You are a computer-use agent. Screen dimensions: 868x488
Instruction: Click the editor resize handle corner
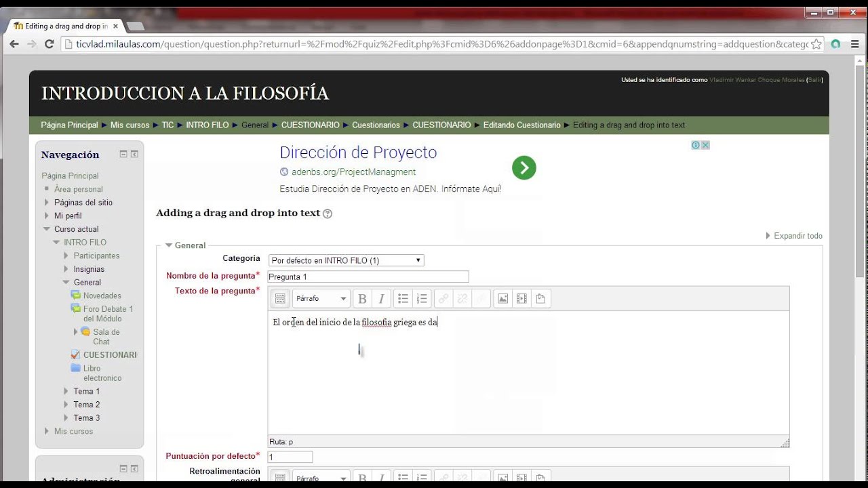785,443
